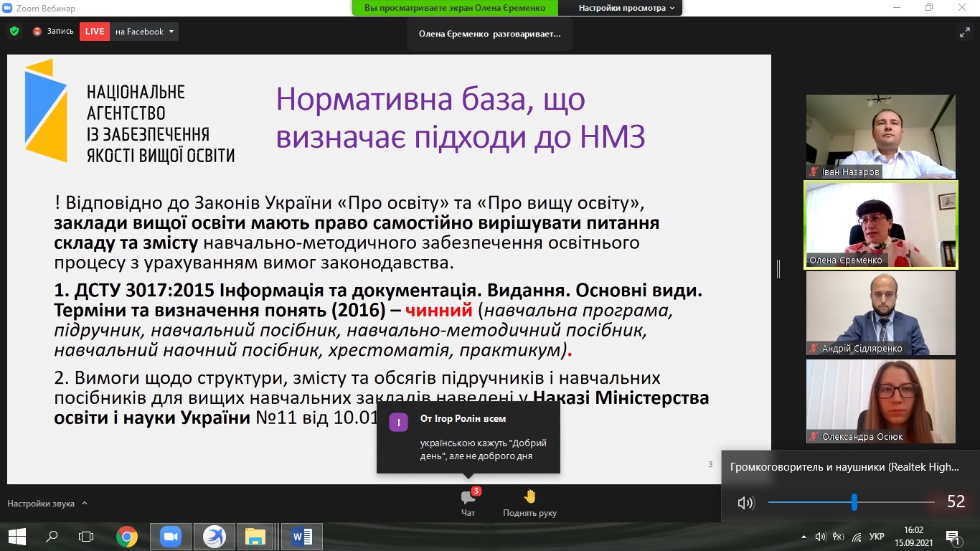Click the green encryption shield icon
This screenshot has width=980, height=551.
14,32
